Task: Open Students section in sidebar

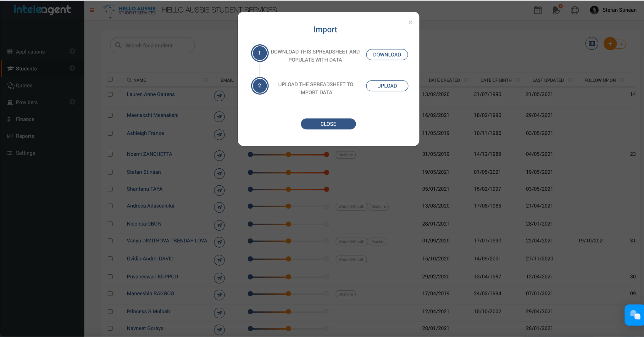Action: [x=26, y=69]
